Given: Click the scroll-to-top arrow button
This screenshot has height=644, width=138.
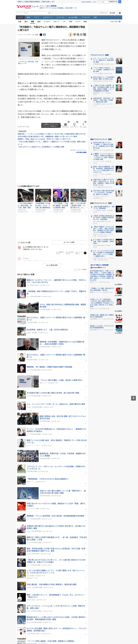Looking at the screenshot, I should point(133,398).
